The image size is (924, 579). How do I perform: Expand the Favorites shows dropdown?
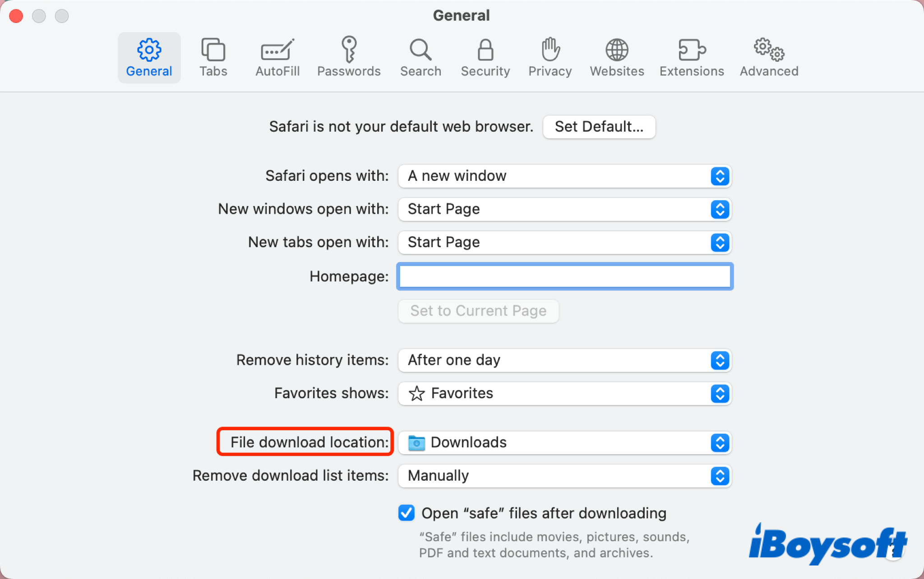pyautogui.click(x=720, y=394)
